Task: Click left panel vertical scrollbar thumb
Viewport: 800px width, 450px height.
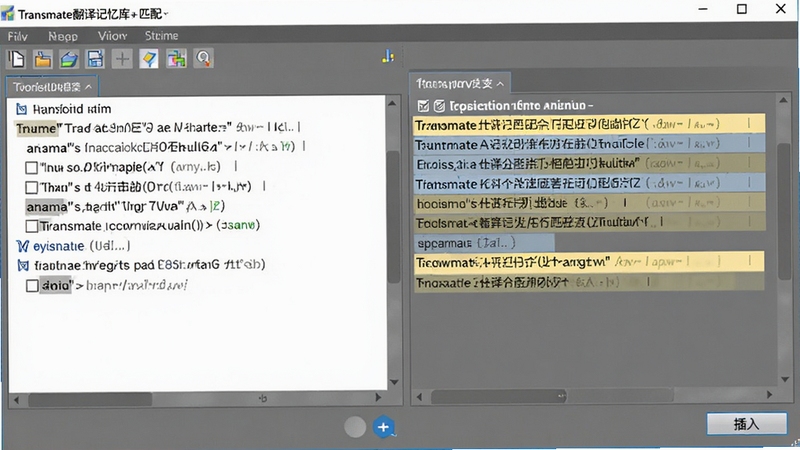Action: [393, 216]
